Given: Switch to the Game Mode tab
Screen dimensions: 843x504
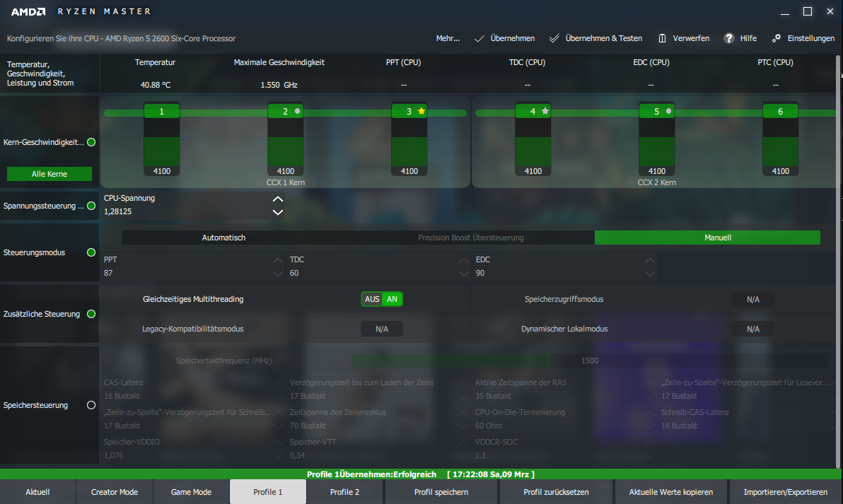Looking at the screenshot, I should (192, 492).
